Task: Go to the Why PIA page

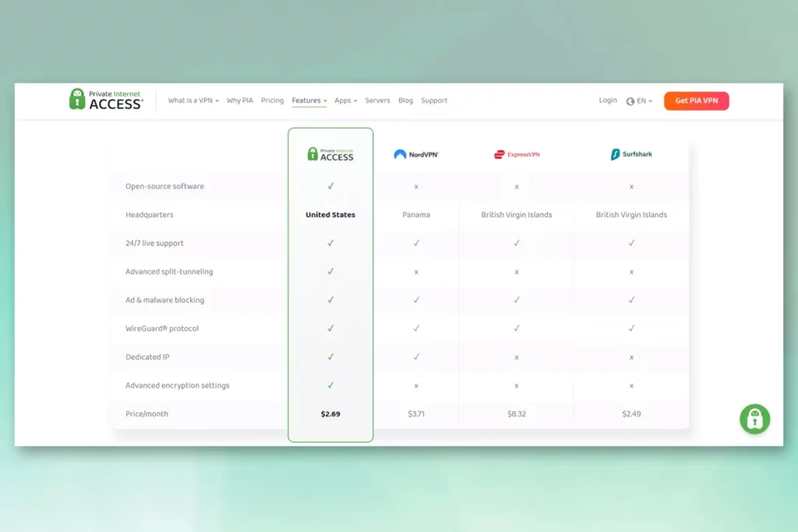Action: tap(240, 100)
